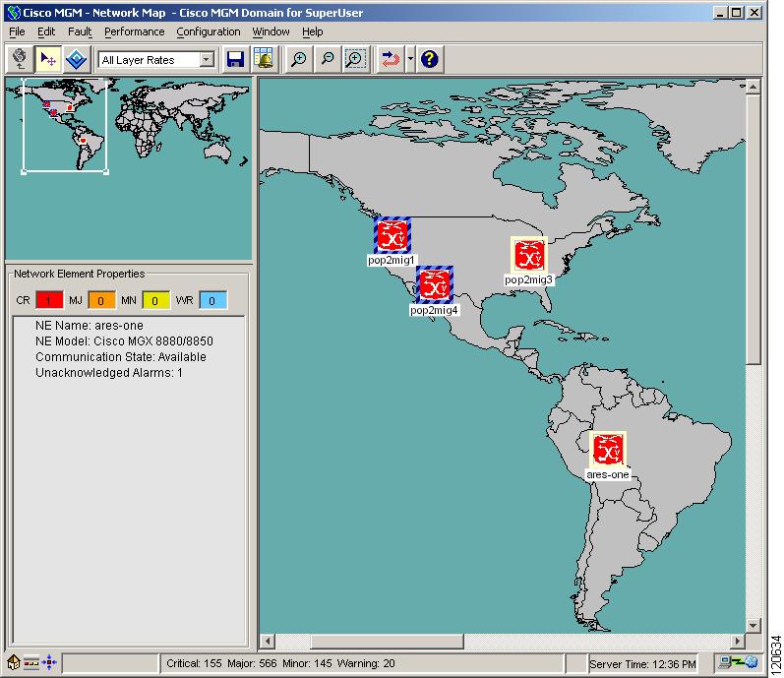Expand the arrow next to refresh icon
This screenshot has height=678, width=784.
point(410,59)
